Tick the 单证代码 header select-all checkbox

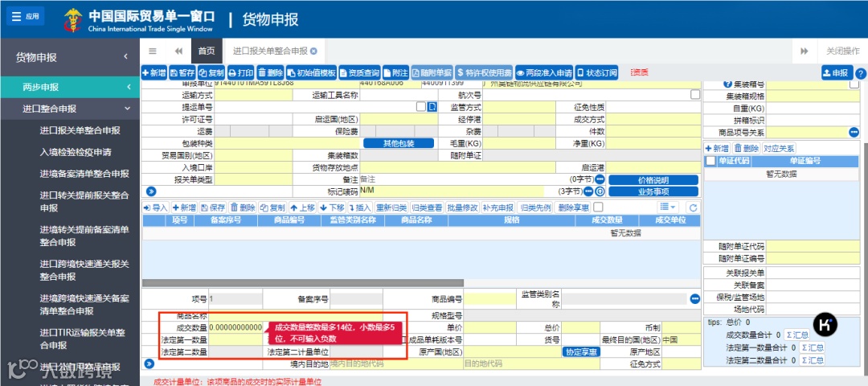(x=710, y=161)
